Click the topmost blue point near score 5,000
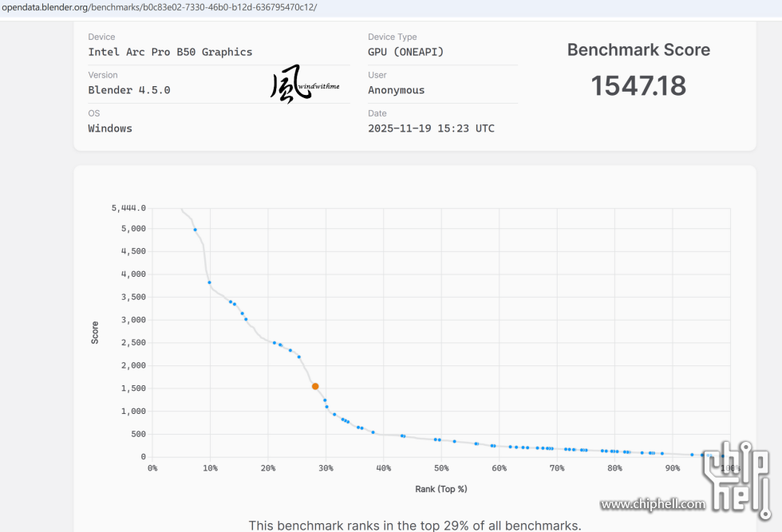Image resolution: width=782 pixels, height=532 pixels. pos(195,230)
